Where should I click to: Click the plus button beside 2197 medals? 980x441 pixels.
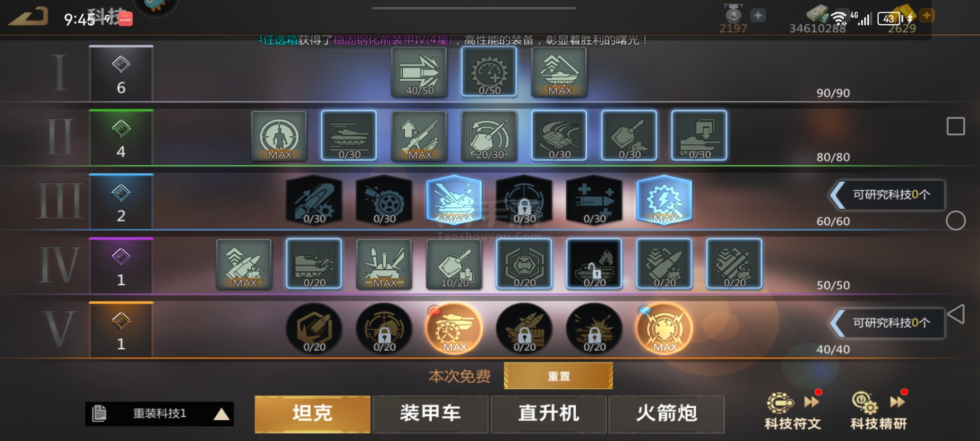[758, 16]
